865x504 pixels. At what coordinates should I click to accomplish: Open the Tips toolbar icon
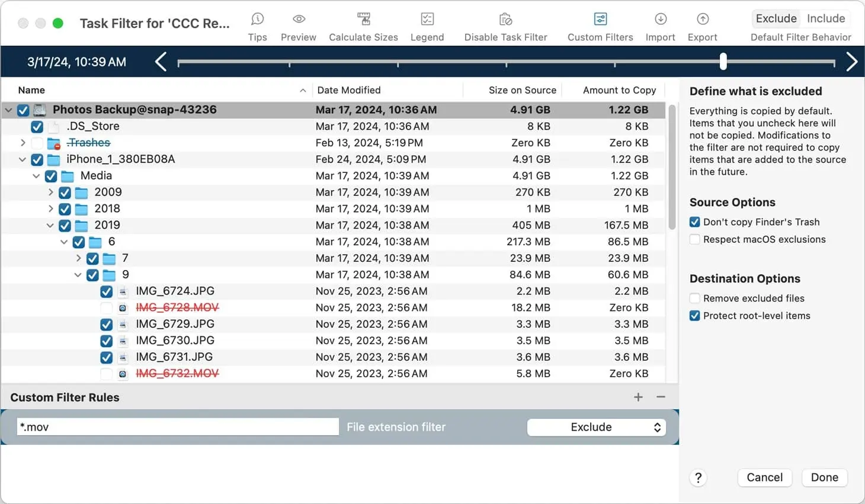point(257,20)
